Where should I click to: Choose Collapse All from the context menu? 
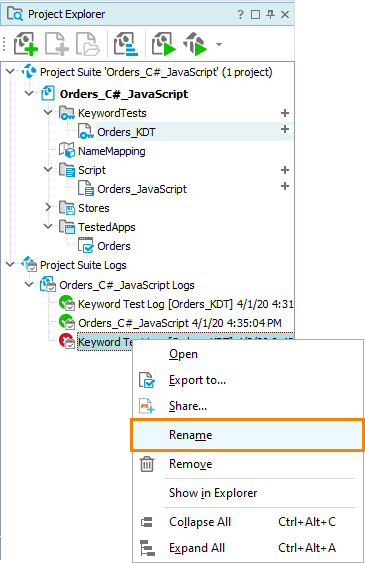click(x=248, y=522)
